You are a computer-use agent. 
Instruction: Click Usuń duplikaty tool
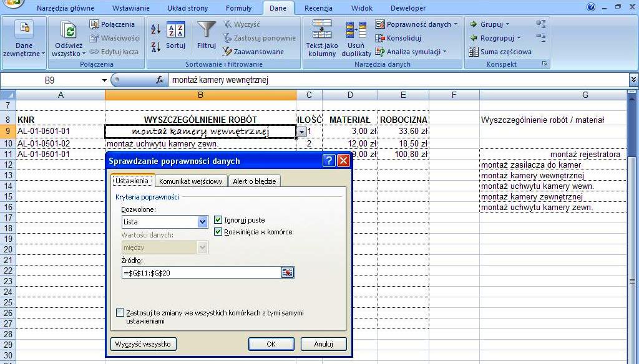click(356, 39)
